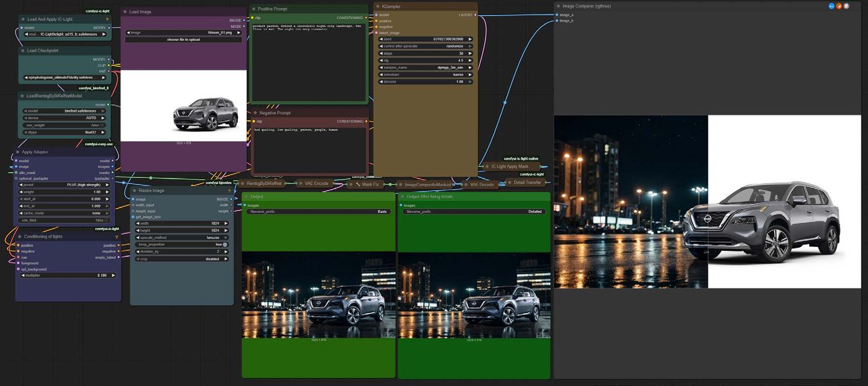Open help icon on Load And Apply IC-Light
The image size is (868, 386).
pyautogui.click(x=107, y=19)
